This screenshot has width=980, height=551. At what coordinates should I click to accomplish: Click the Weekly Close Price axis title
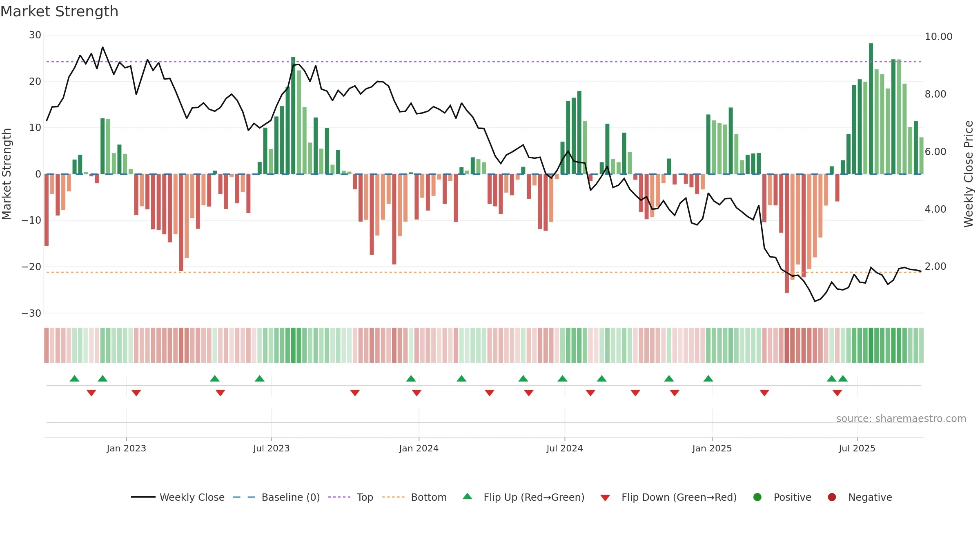(x=968, y=174)
